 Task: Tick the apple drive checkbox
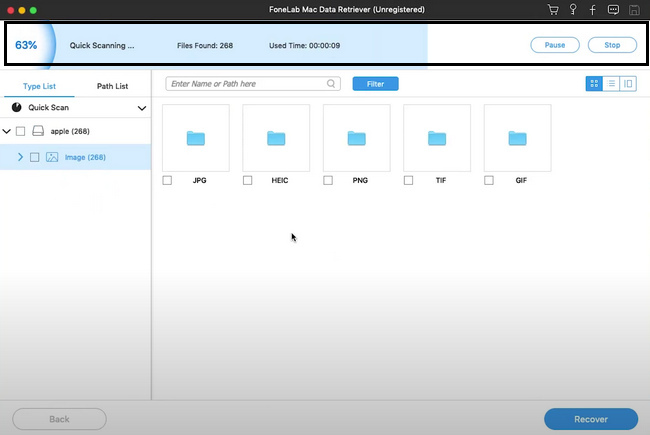20,131
